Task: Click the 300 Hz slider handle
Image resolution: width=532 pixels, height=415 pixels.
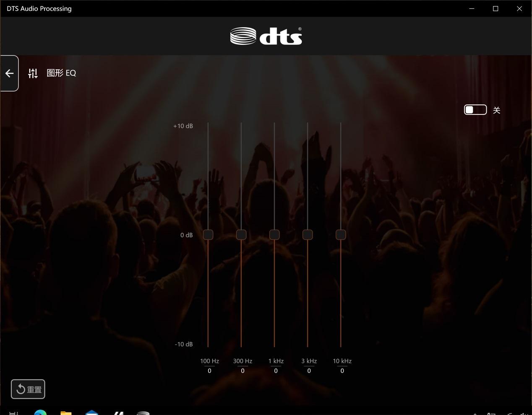Action: 241,235
